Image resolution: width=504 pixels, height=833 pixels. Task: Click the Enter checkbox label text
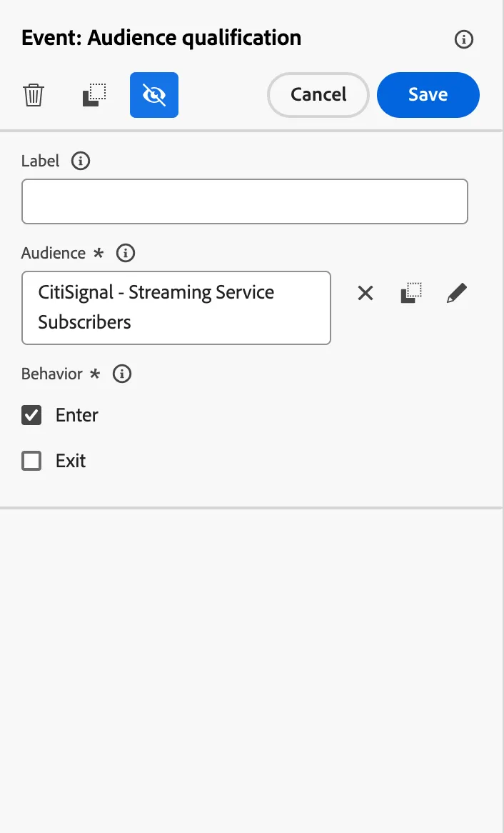[x=77, y=415]
